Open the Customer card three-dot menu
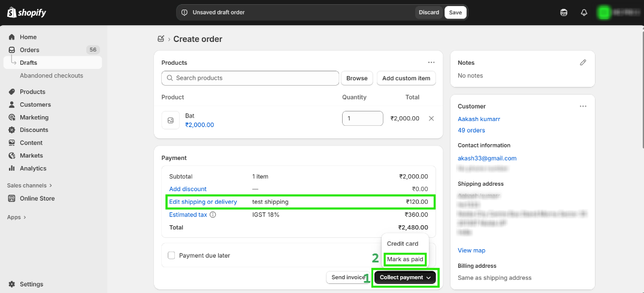This screenshot has width=644, height=293. 583,106
